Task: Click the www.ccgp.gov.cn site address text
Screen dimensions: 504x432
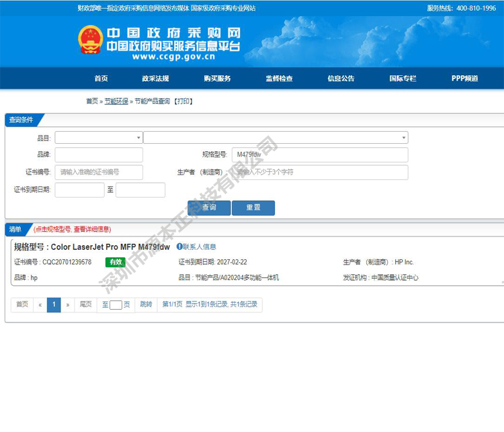Action: (173, 57)
